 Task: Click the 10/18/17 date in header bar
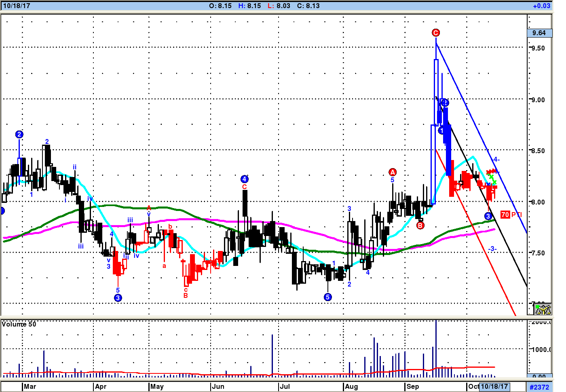17,6
